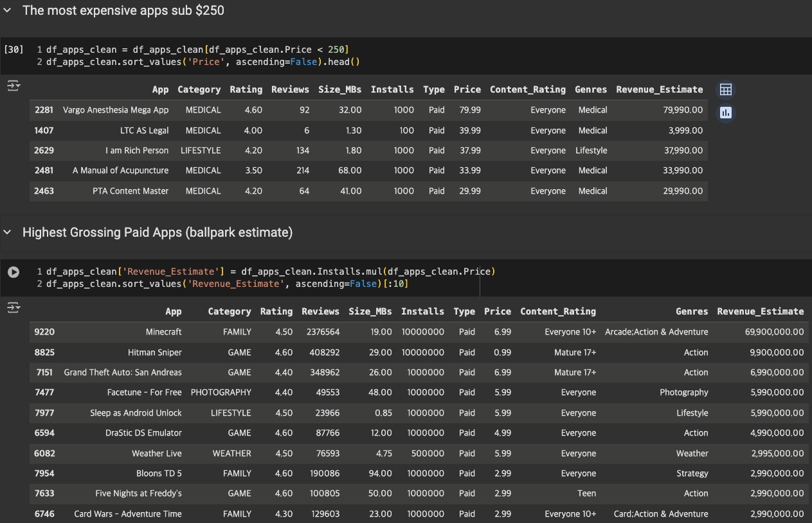The width and height of the screenshot is (812, 523).
Task: Convert the dataframe to an interactive table
Action: coord(726,89)
